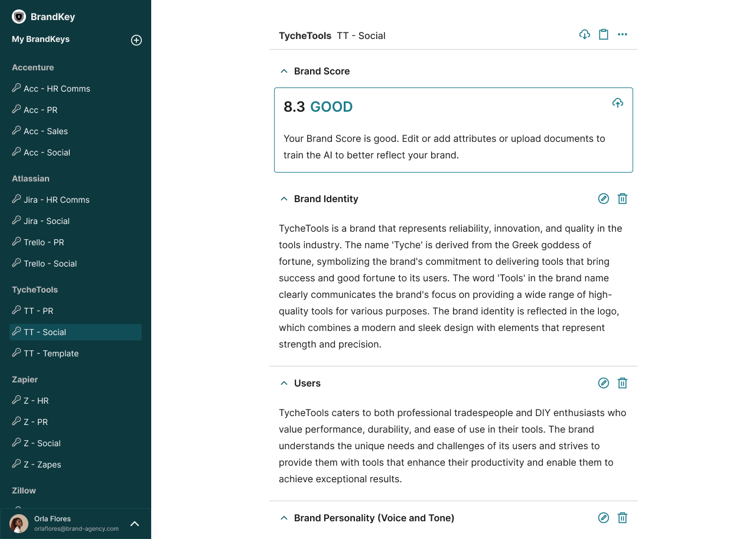This screenshot has height=539, width=756.
Task: Select the active TT - Social item
Action: 76,332
